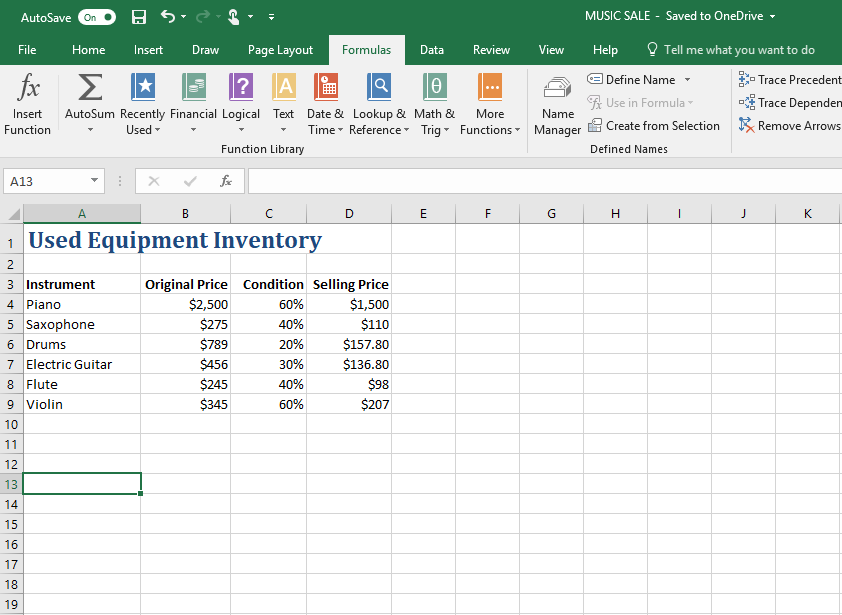Switch to the Data tab

pyautogui.click(x=432, y=50)
